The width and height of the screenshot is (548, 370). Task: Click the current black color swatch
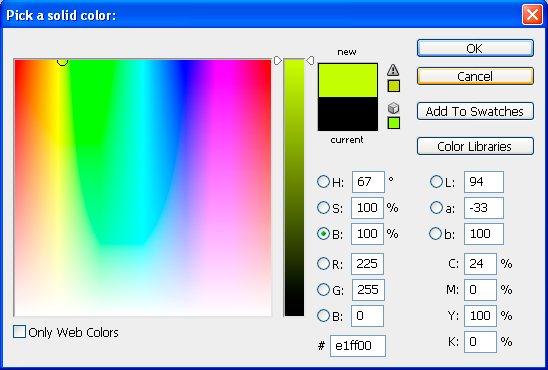[x=348, y=114]
